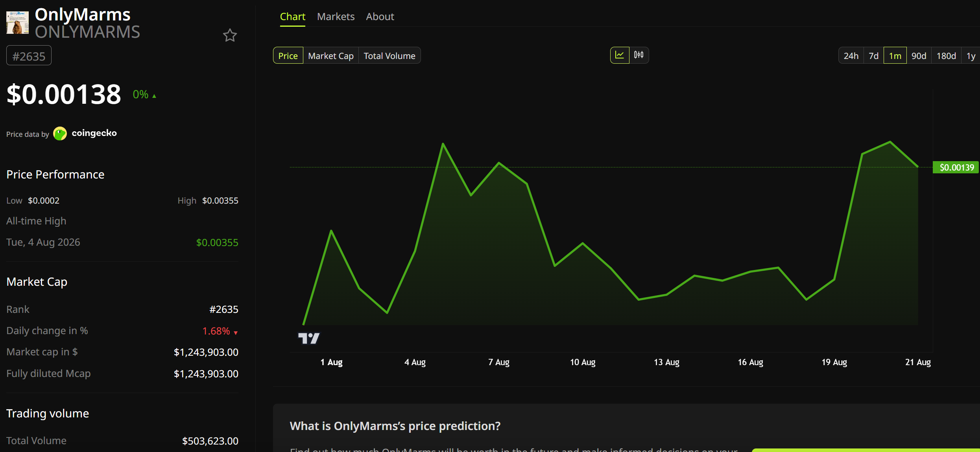Screen dimensions: 980x452
Task: Click the 4 Aug axis label
Action: 415,362
